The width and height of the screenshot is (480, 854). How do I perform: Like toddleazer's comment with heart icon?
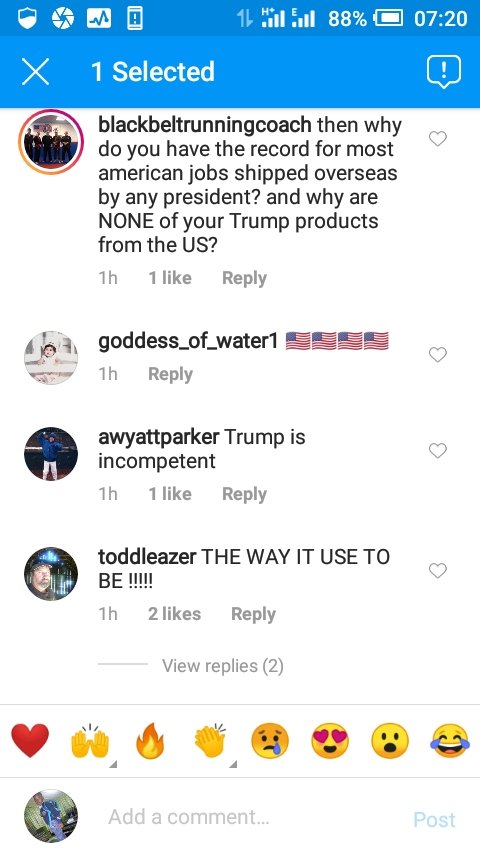(x=438, y=570)
